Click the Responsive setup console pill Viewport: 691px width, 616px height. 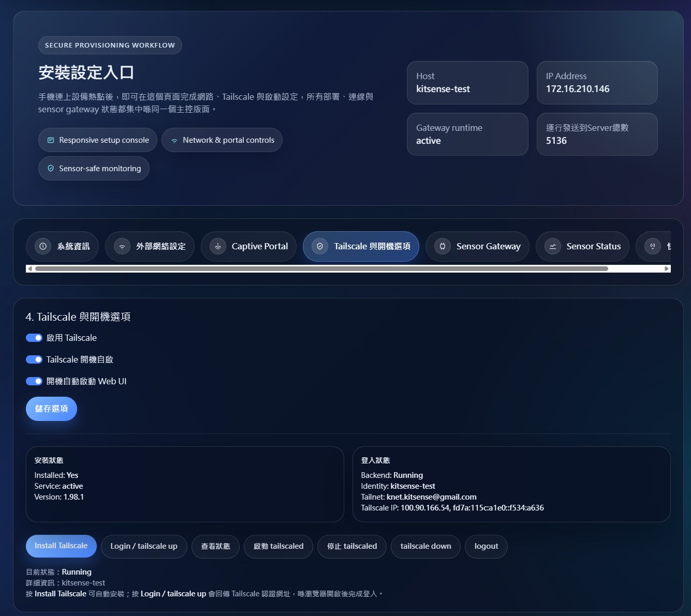(x=98, y=140)
